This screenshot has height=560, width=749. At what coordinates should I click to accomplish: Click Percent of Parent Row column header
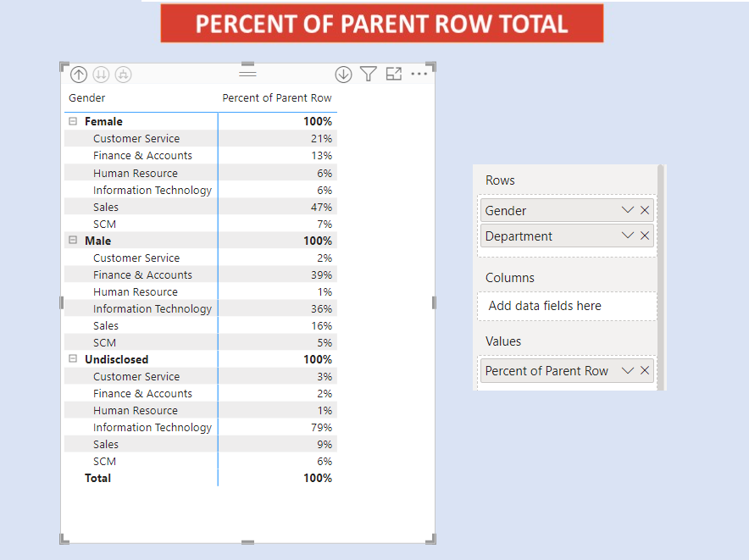coord(277,98)
